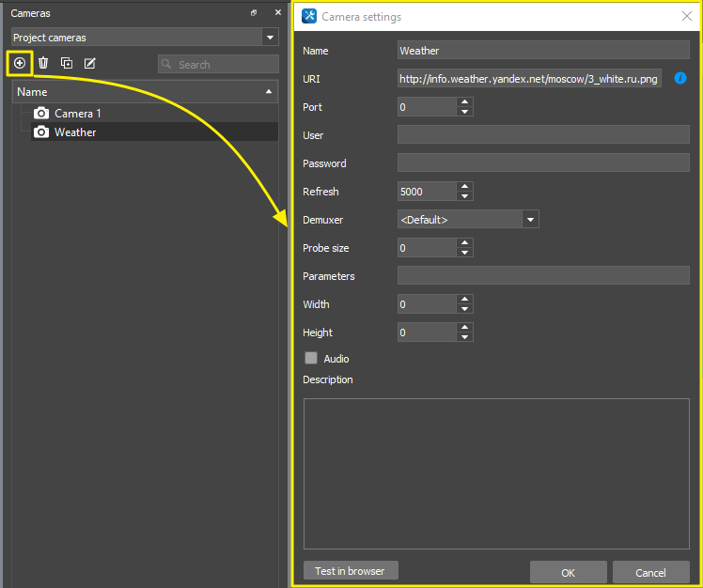Decrease the Refresh value with down arrow
Screen dimensions: 703x588
pos(464,196)
